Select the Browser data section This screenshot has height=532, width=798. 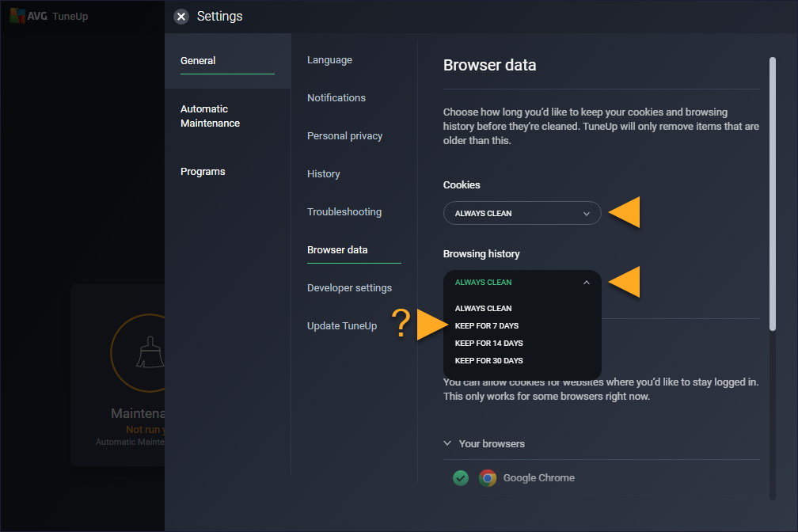coord(337,250)
